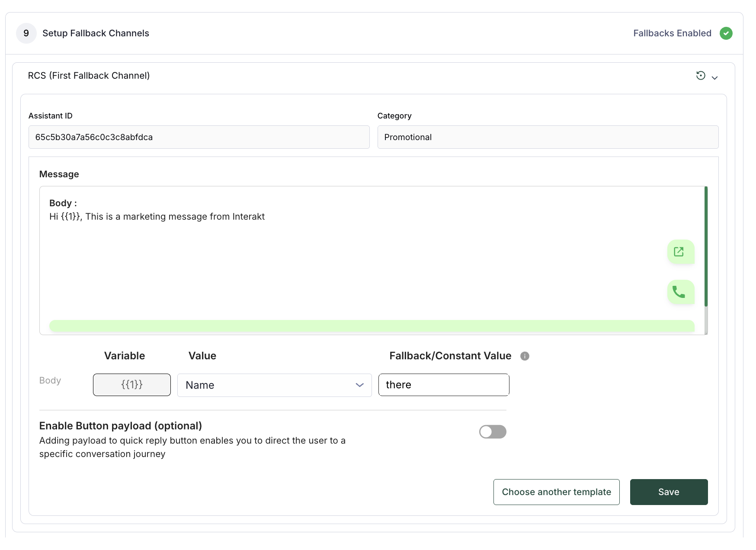Click the light green bar in message preview
Viewport: 756px width, 550px height.
372,326
